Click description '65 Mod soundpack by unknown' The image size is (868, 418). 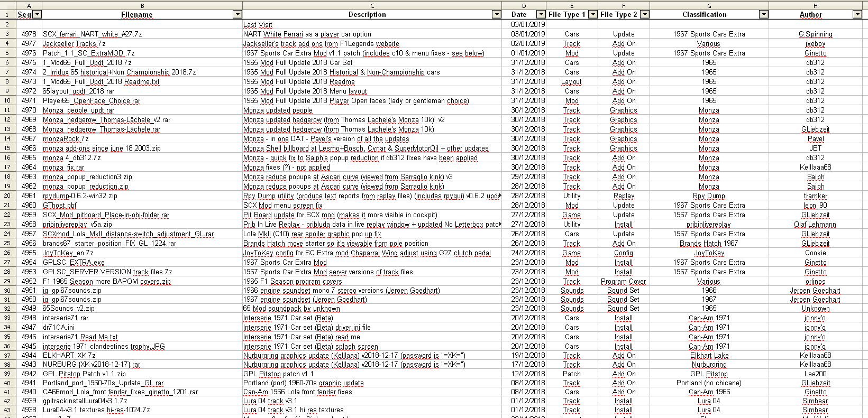[x=291, y=308]
